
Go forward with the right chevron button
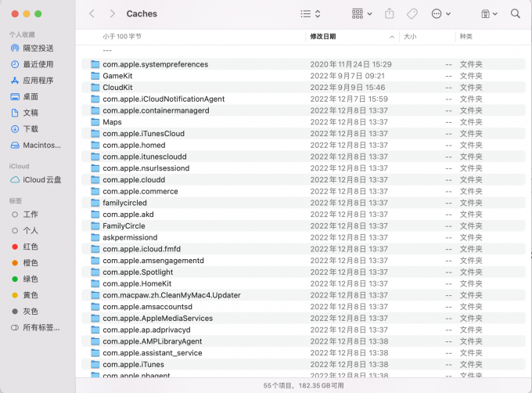pos(113,13)
